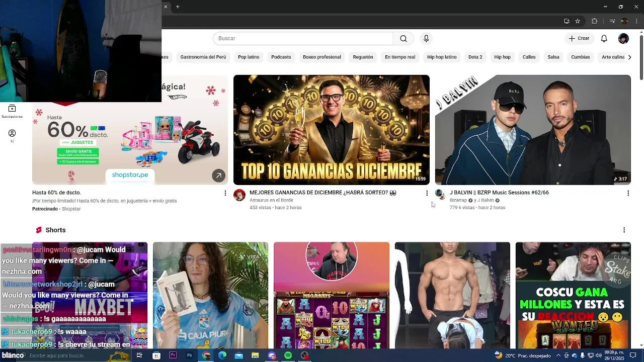Click the Chrome profile avatar in the toolbar

click(x=624, y=21)
